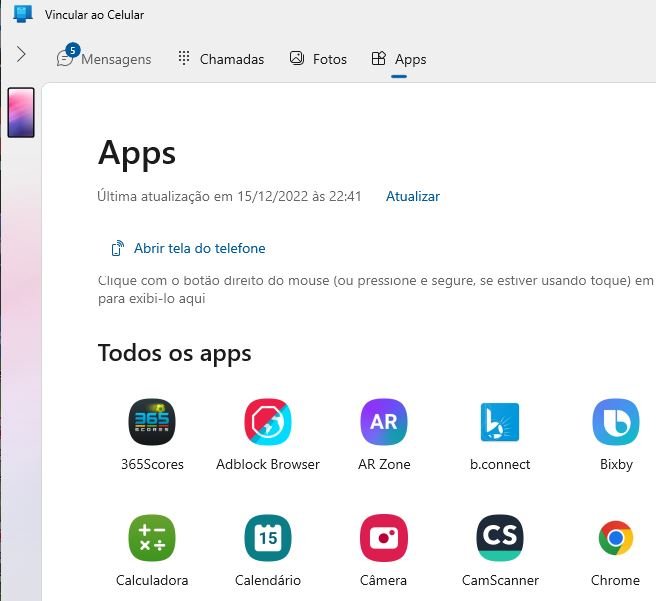
Task: Open the b.connect app icon
Action: click(500, 422)
